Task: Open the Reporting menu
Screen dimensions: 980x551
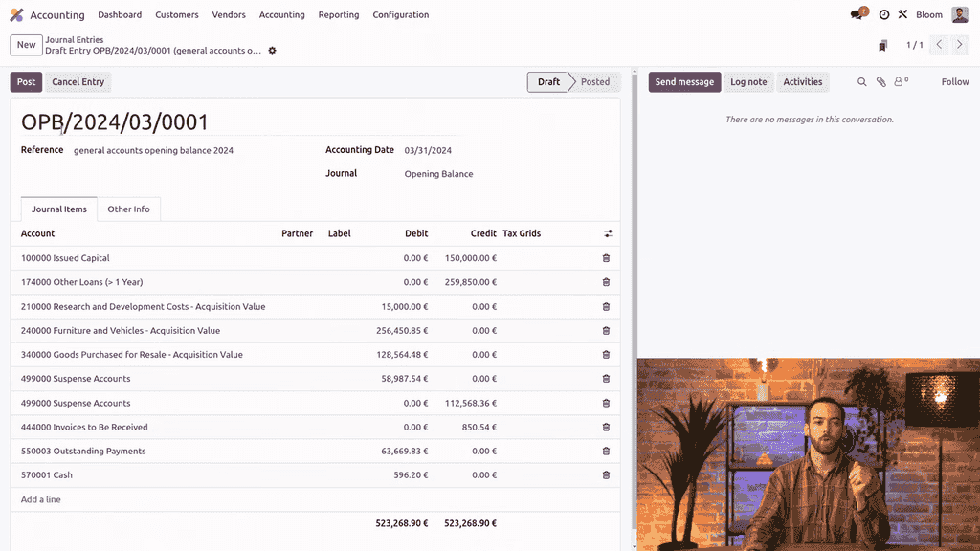Action: [339, 15]
